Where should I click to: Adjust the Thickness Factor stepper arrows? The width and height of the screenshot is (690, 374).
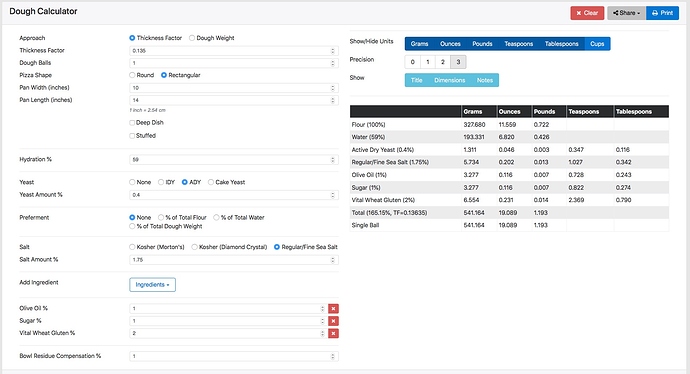point(333,51)
